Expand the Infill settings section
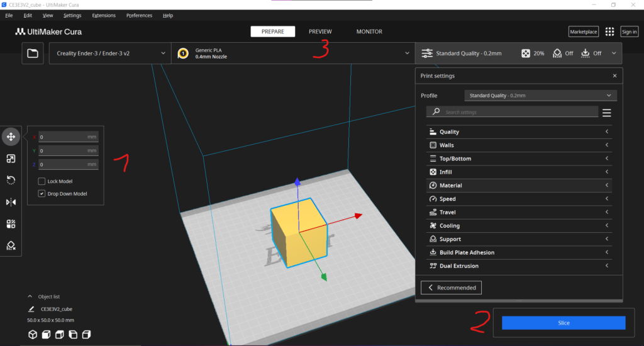Image resolution: width=644 pixels, height=346 pixels. pos(519,172)
